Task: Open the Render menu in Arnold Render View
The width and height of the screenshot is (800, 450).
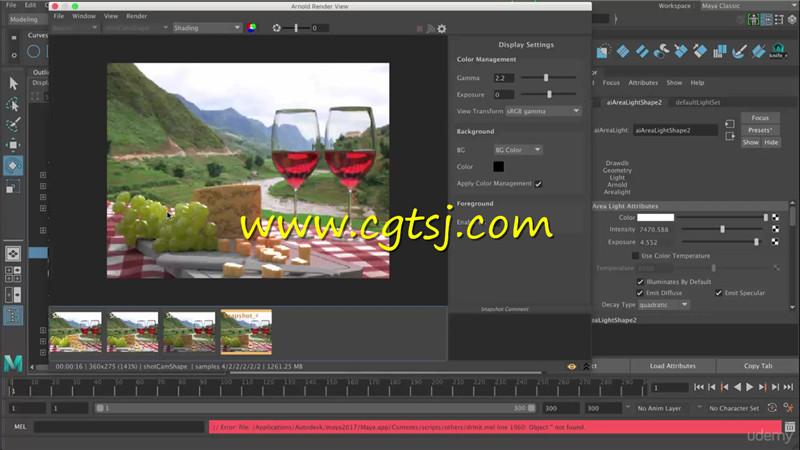Action: point(136,16)
